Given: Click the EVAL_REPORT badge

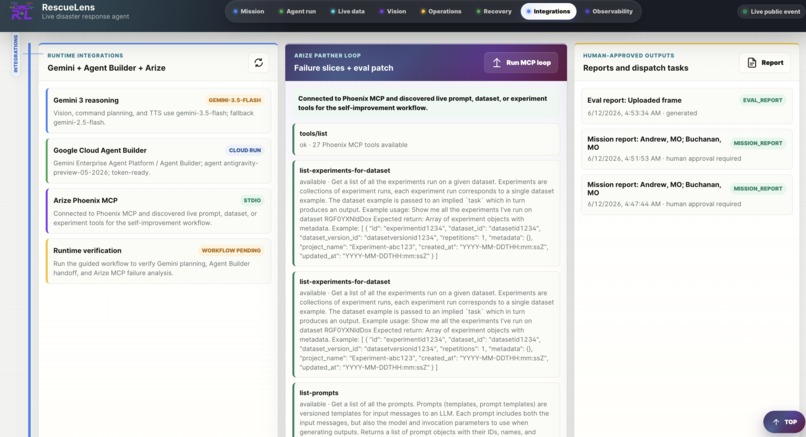Looking at the screenshot, I should click(x=762, y=100).
